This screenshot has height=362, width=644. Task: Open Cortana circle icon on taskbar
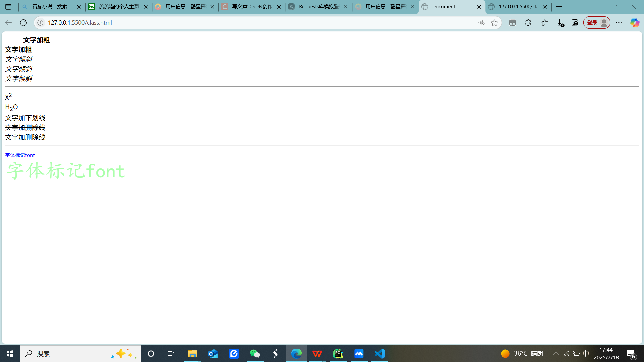coord(151,354)
